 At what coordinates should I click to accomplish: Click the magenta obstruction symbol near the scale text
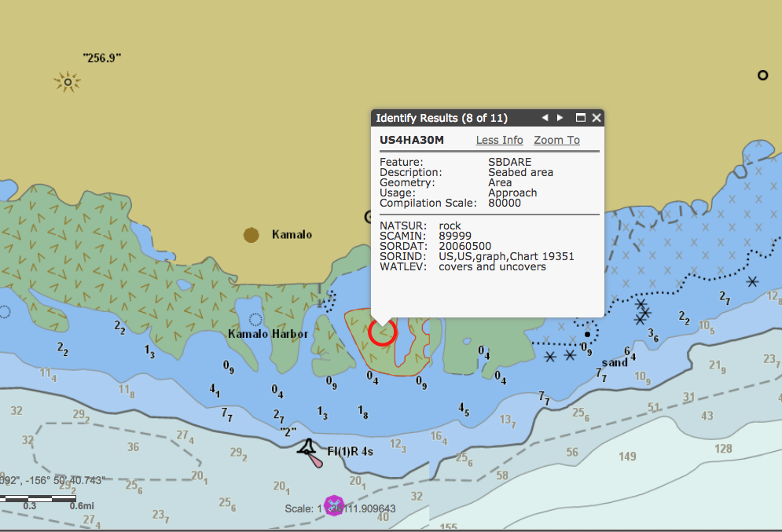point(333,507)
